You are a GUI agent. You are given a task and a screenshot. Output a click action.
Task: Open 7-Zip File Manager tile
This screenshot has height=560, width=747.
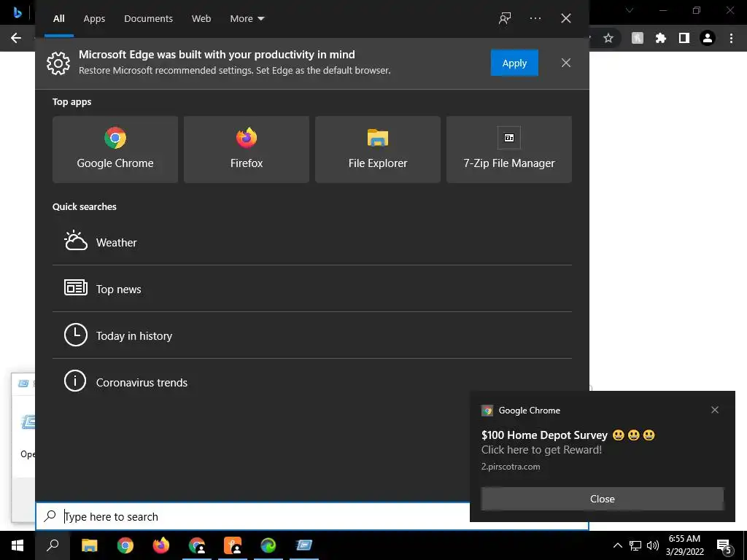[508, 149]
